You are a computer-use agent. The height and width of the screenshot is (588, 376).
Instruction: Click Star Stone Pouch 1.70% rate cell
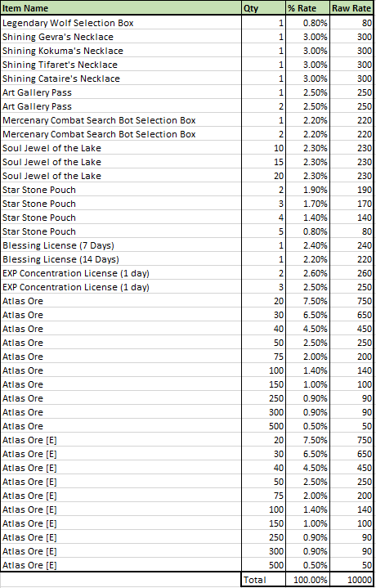(x=307, y=204)
